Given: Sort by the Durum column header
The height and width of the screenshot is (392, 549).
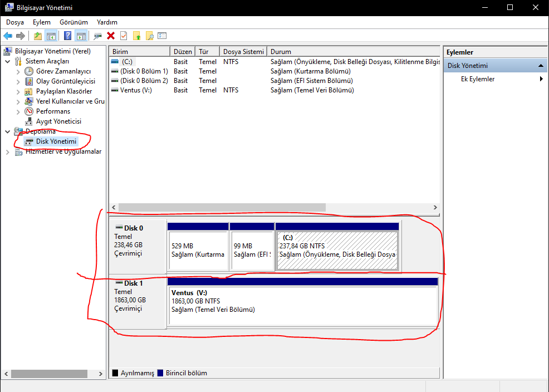Looking at the screenshot, I should (x=353, y=51).
